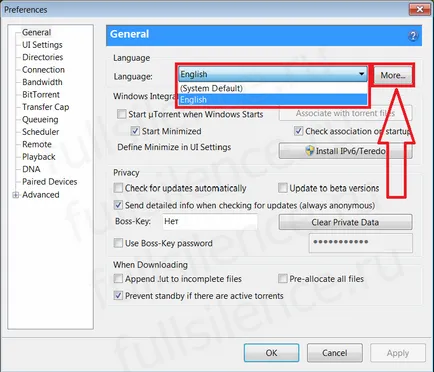Close the Preferences window
Image resolution: width=434 pixels, height=372 pixels.
click(x=419, y=9)
